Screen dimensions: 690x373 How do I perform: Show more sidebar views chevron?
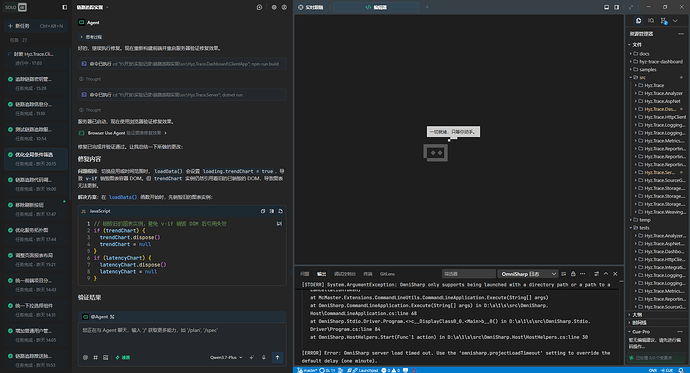pos(675,21)
